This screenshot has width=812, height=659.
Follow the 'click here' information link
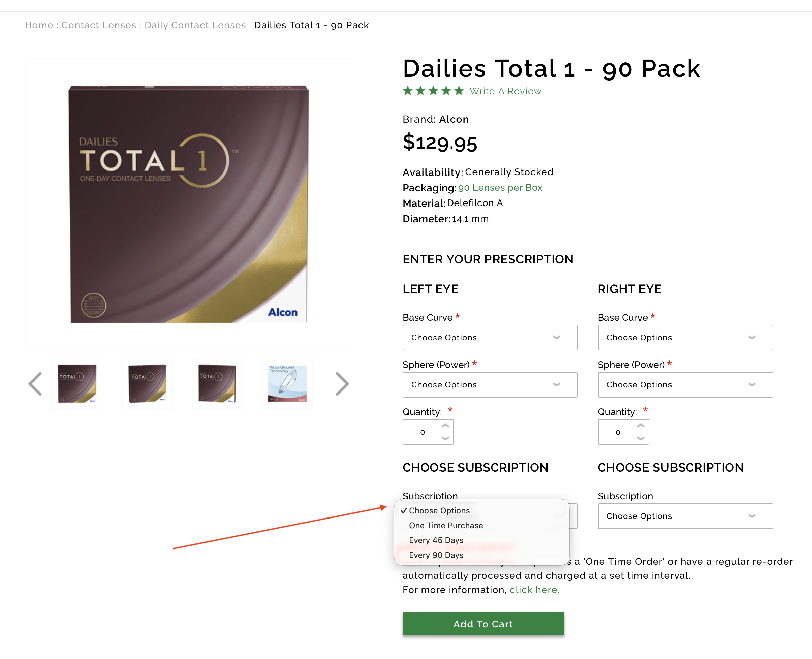[534, 590]
